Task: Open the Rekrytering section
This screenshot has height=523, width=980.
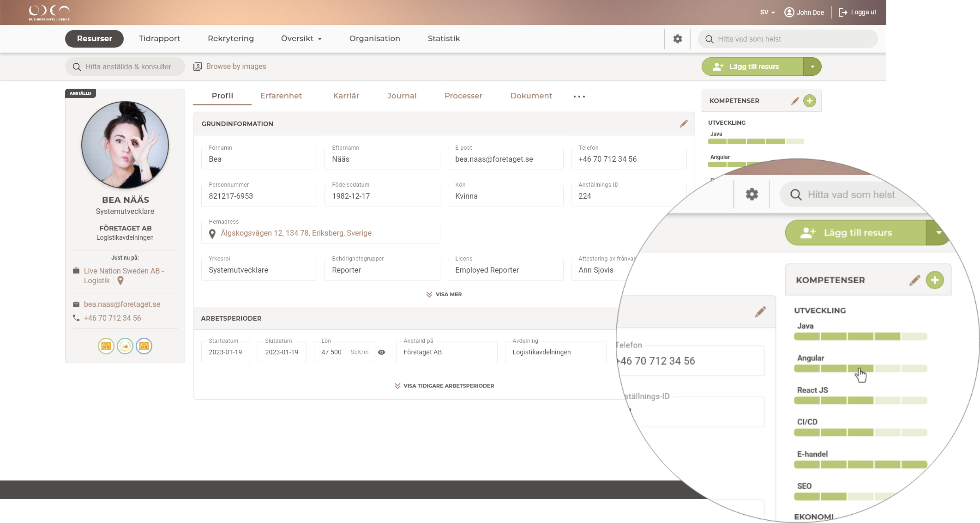Action: point(231,39)
